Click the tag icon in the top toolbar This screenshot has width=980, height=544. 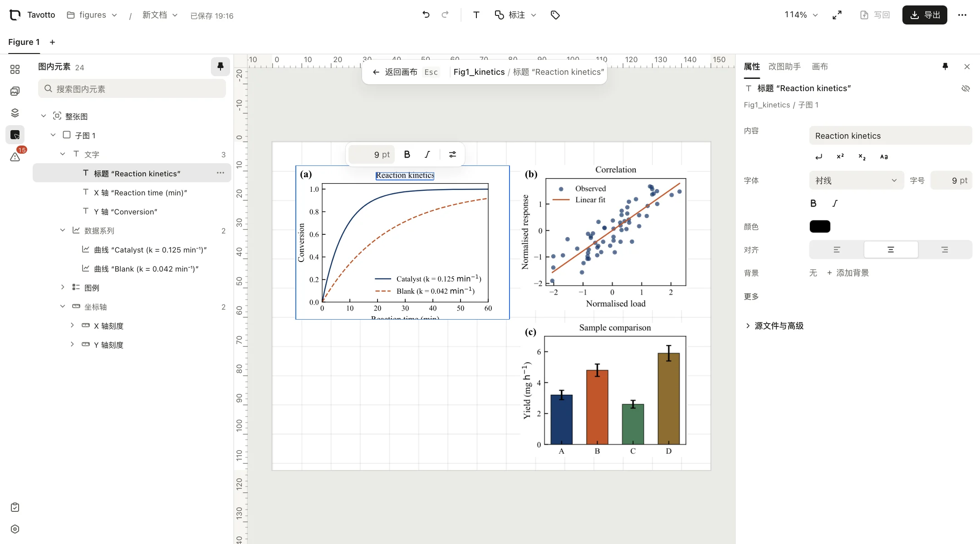pyautogui.click(x=555, y=15)
